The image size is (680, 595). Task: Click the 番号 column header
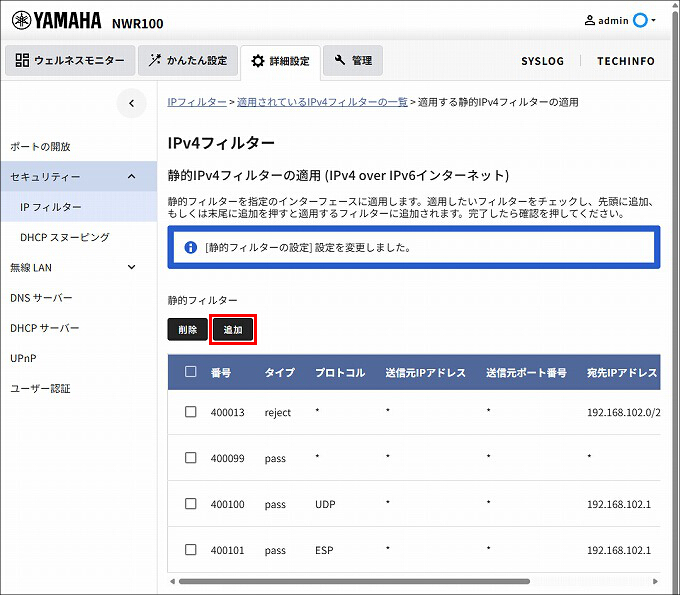221,373
